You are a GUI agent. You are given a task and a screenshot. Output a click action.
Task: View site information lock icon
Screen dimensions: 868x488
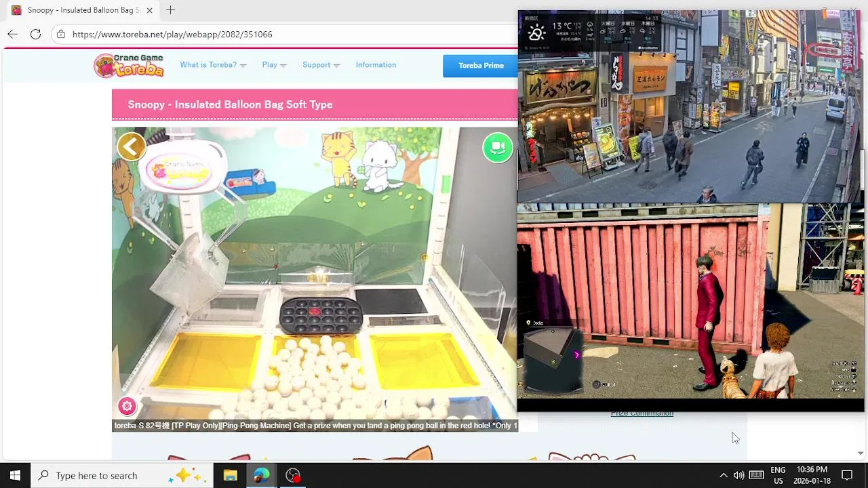61,34
